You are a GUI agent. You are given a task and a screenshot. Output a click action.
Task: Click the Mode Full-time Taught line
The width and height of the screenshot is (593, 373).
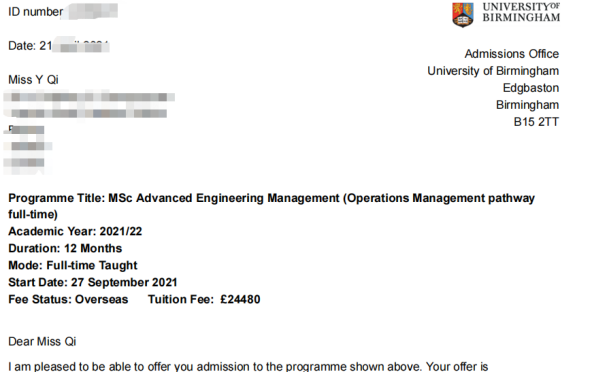pos(73,265)
